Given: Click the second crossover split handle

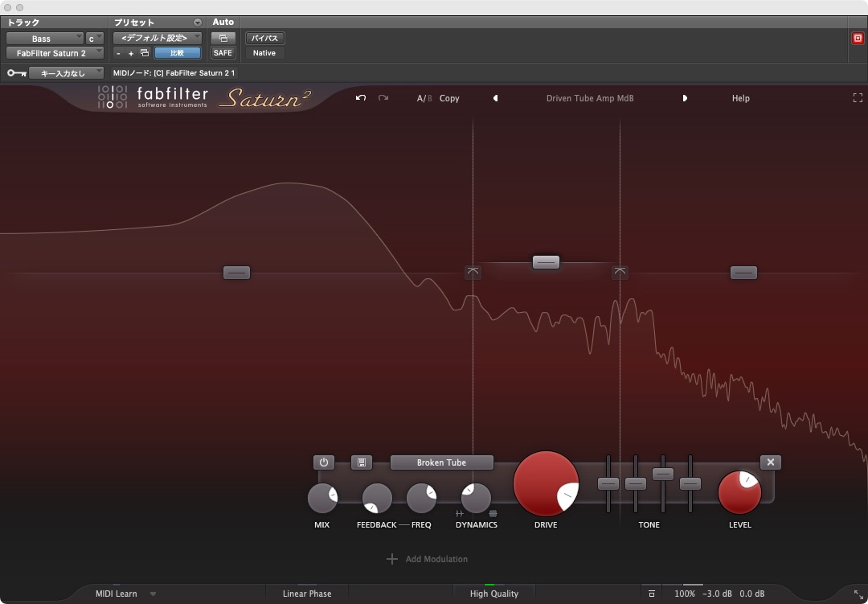Looking at the screenshot, I should point(620,272).
